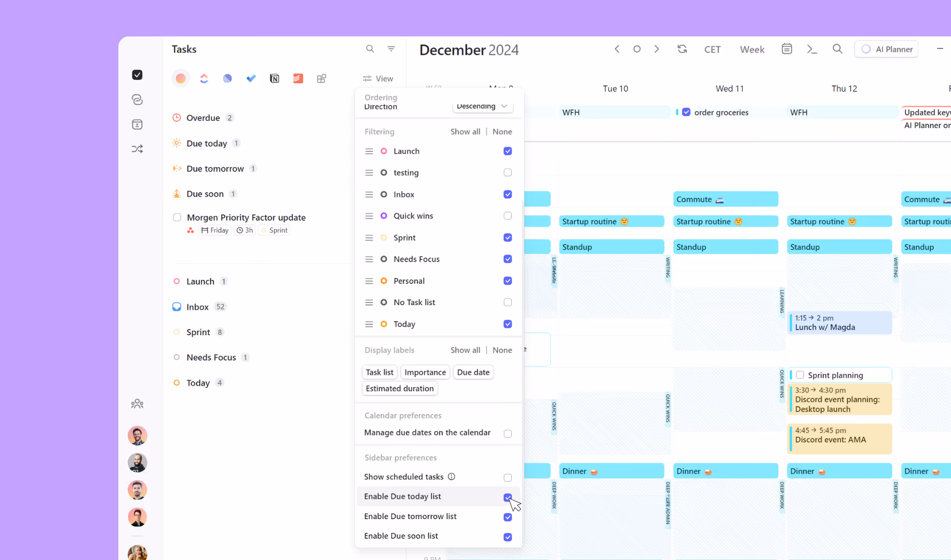
Task: Click the mini calendar picker icon
Action: coord(787,49)
